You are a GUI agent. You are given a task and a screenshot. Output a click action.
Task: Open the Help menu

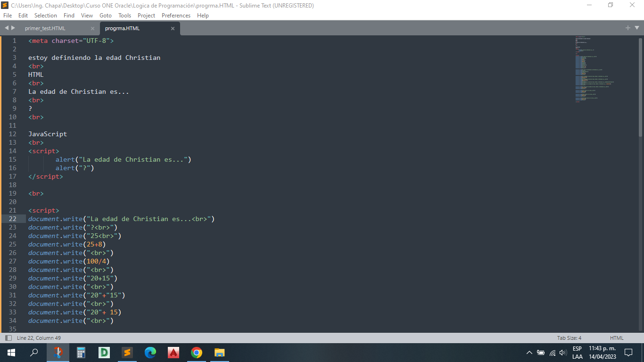pyautogui.click(x=203, y=16)
